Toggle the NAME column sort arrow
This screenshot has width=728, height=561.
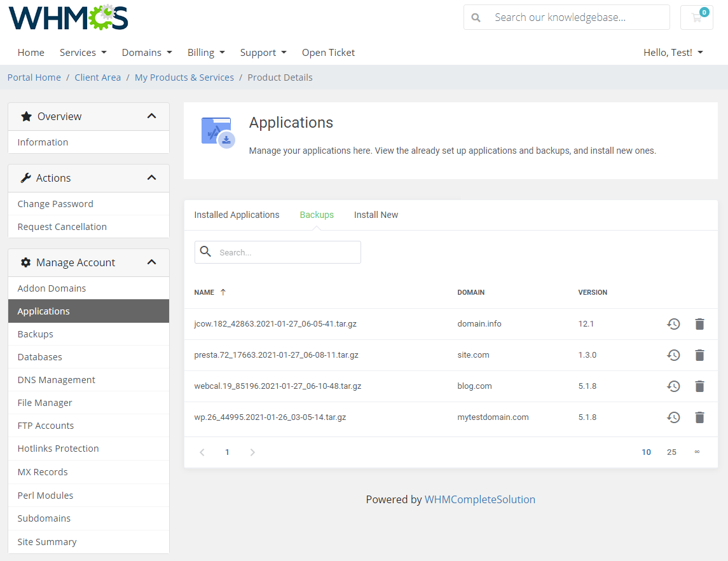coord(222,292)
